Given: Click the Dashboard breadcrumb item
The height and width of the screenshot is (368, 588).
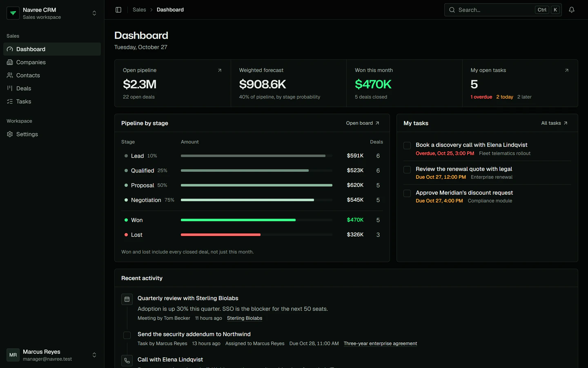Looking at the screenshot, I should 170,10.
